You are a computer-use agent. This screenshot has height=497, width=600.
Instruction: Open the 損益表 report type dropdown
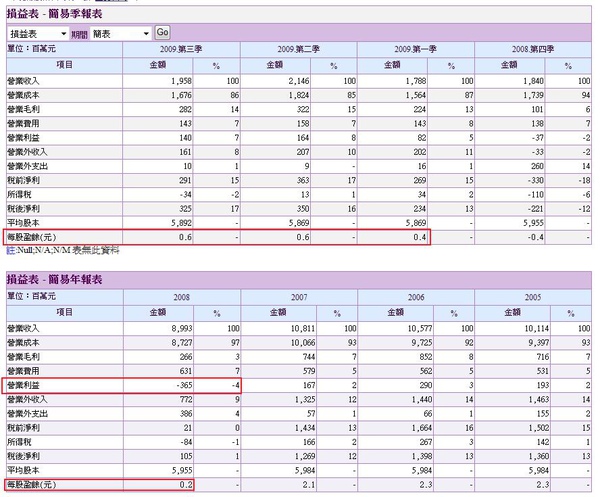coord(38,34)
